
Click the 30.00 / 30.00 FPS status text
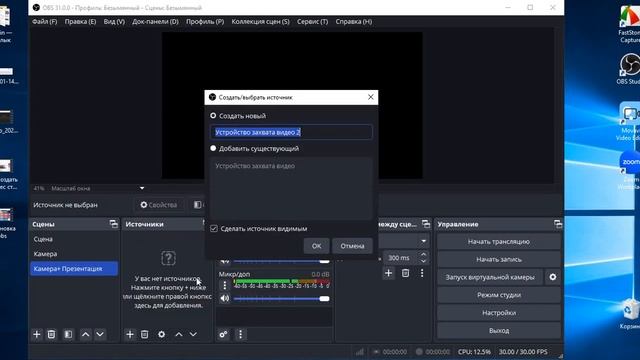[523, 351]
